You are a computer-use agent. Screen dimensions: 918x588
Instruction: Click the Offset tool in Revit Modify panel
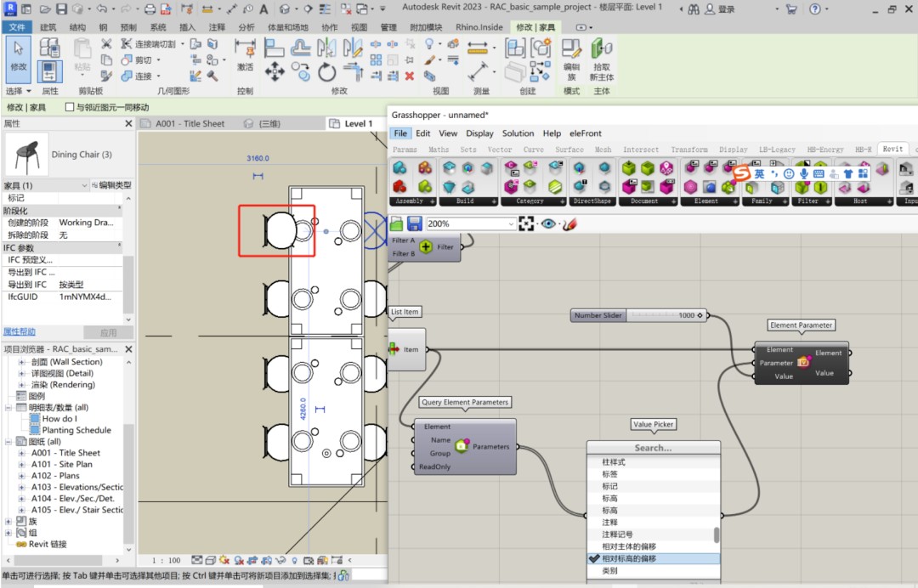[300, 48]
